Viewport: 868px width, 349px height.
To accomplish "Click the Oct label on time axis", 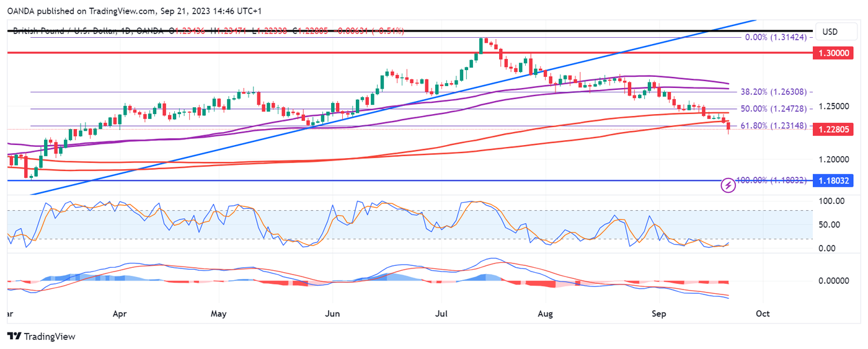I will pos(763,314).
